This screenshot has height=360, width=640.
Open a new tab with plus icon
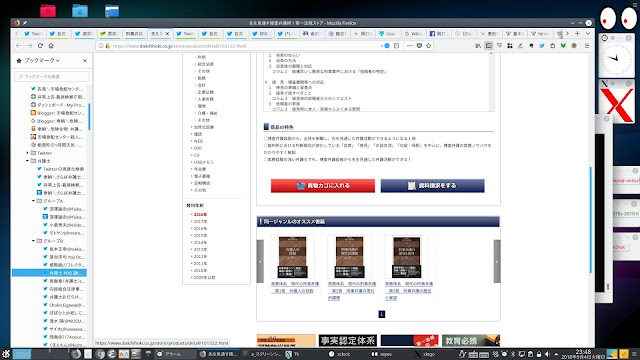click(x=577, y=33)
